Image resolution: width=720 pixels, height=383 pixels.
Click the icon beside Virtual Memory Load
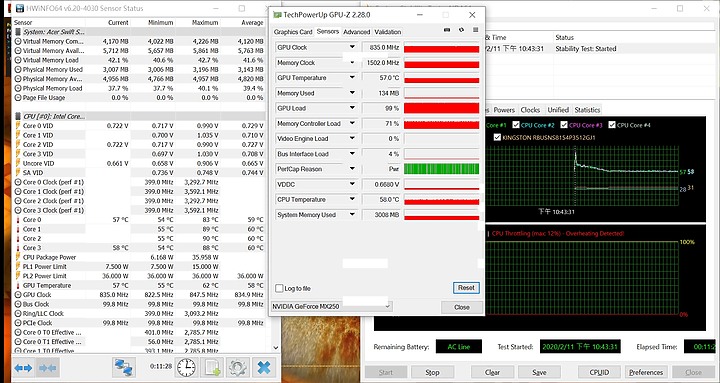[18, 60]
